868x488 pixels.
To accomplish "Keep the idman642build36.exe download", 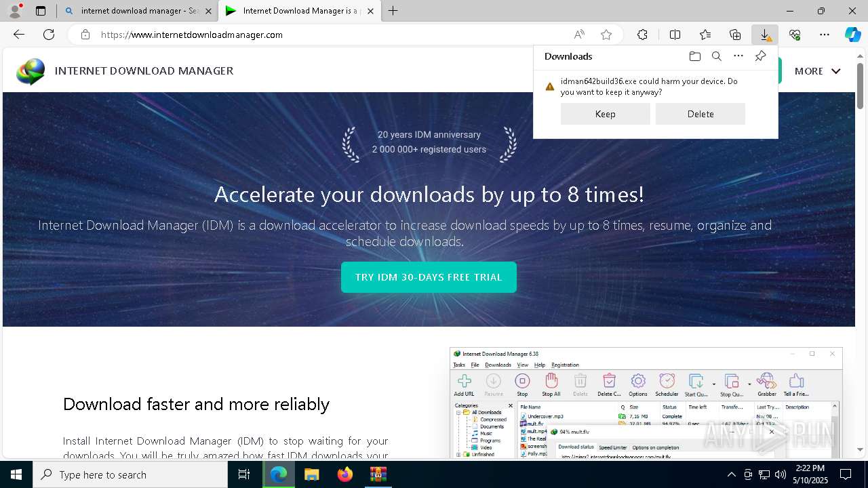I will click(605, 114).
